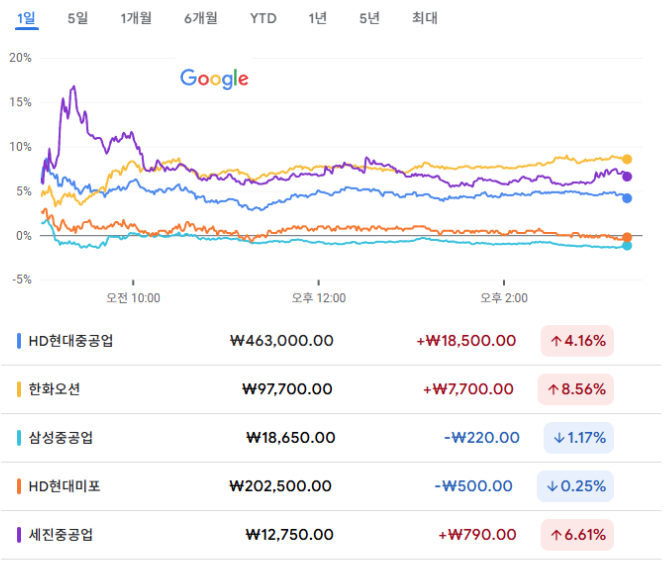Click the ↑4.16% change badge
Screen dimensions: 669x568
pos(577,341)
